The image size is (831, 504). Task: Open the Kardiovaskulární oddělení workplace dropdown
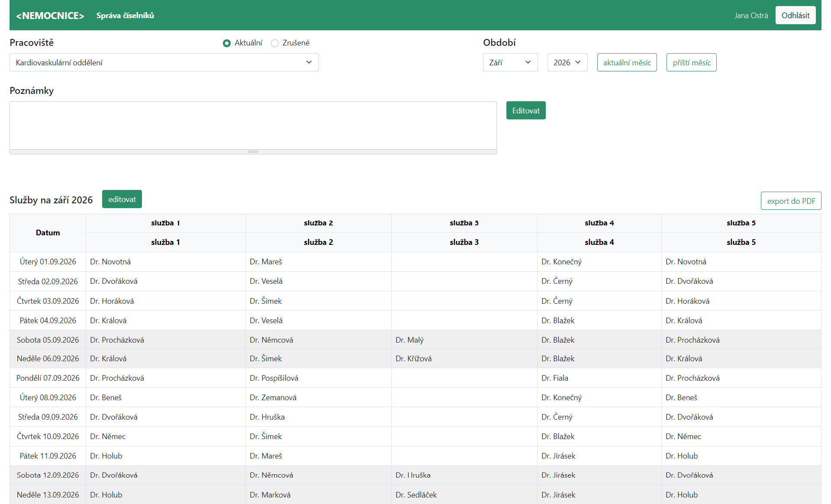coord(164,62)
